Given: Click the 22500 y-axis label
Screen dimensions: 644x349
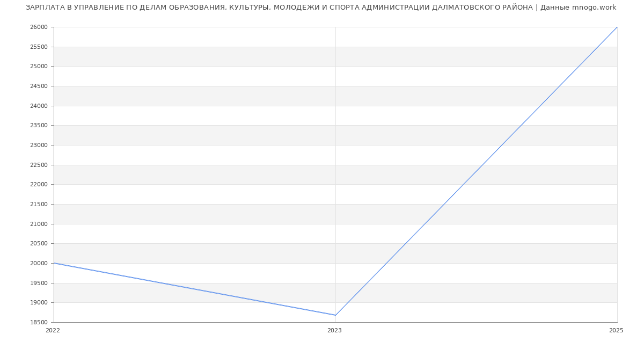Looking at the screenshot, I should (x=40, y=165).
